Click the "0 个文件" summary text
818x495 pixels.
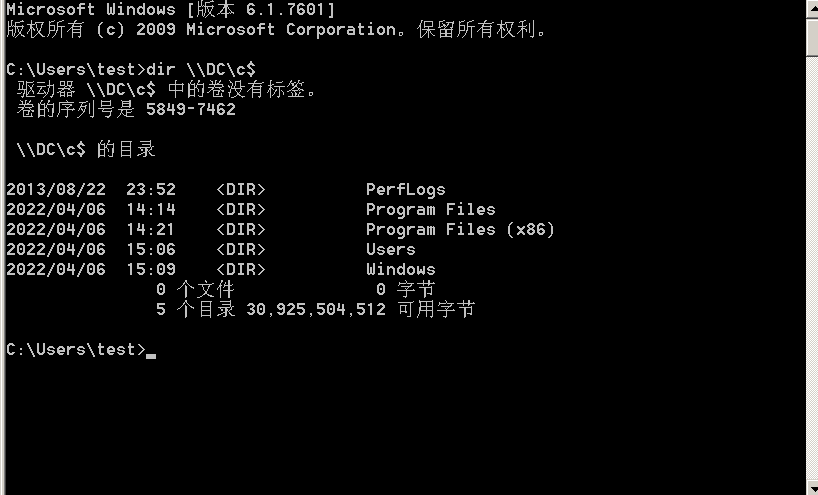[195, 290]
